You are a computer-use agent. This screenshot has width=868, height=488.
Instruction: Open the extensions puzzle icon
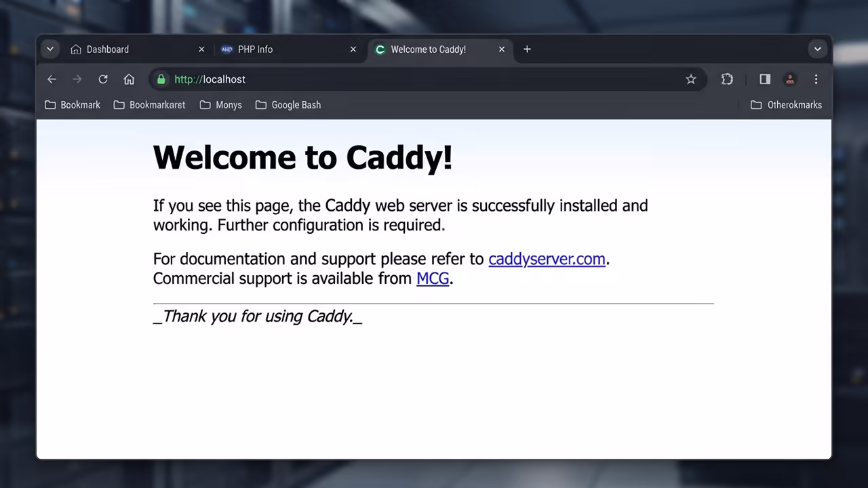(x=727, y=79)
